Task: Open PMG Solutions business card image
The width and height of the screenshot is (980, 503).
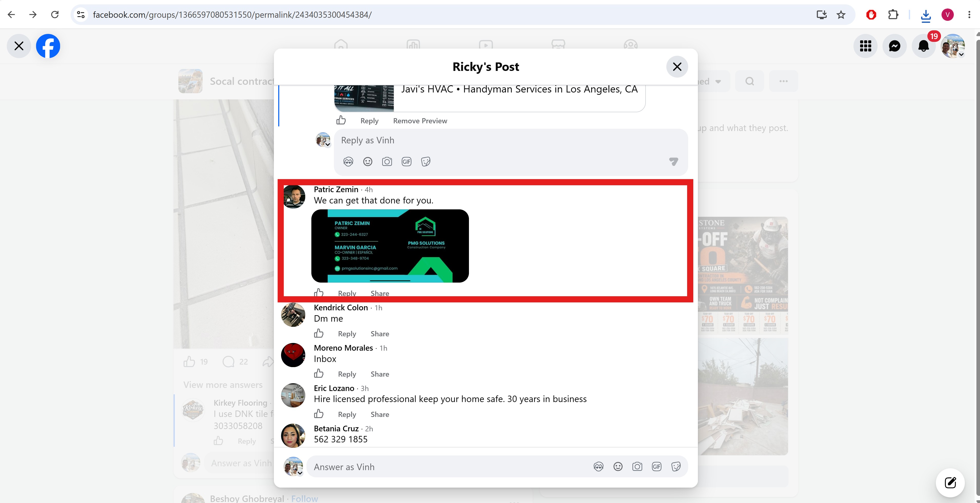Action: [x=390, y=246]
